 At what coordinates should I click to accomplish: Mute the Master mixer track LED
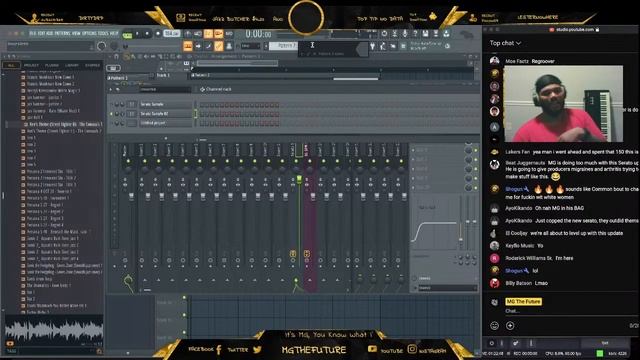point(128,161)
